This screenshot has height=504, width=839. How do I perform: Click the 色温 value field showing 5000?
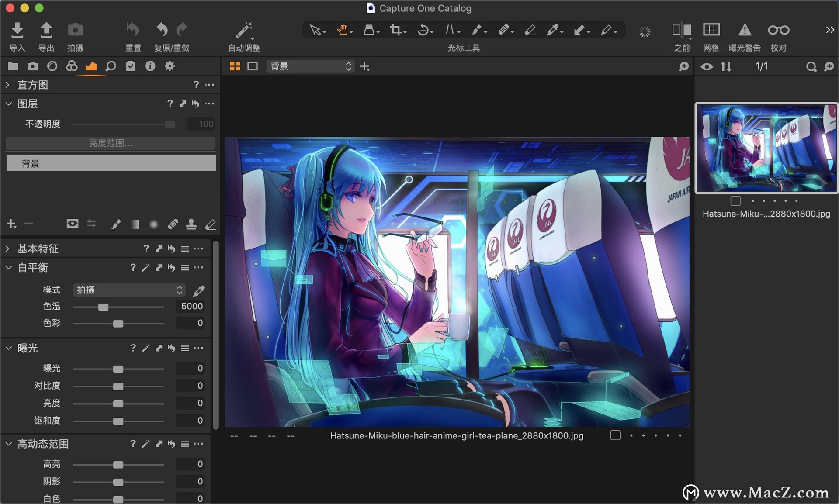(191, 307)
